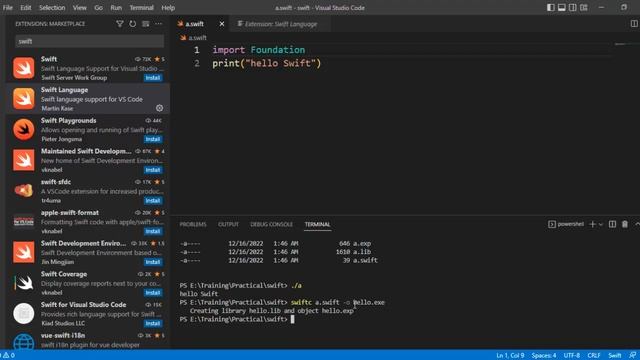Screen dimensions: 640x360
Task: Filter extensions with the funnel icon
Action: click(120, 24)
